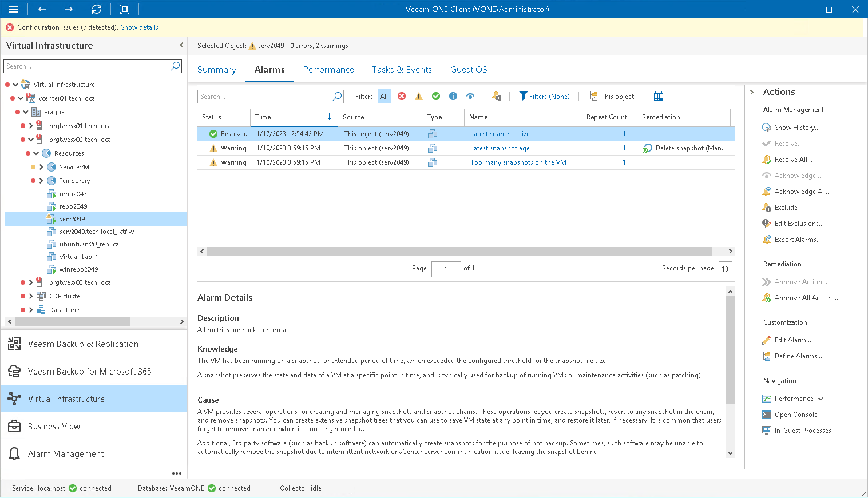This screenshot has width=868, height=498.
Task: Sort alarms by the Time column
Action: coord(294,117)
